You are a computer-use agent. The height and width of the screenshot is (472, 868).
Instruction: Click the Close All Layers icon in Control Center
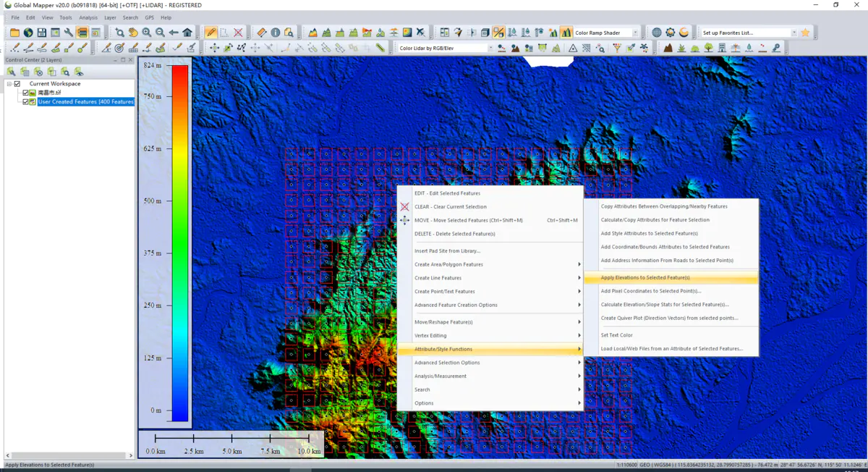[39, 72]
